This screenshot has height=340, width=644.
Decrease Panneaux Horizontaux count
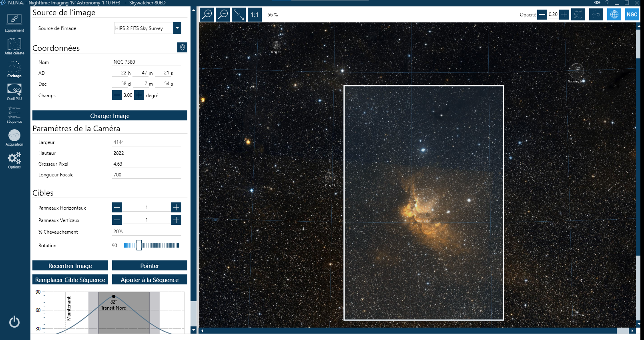pyautogui.click(x=117, y=207)
